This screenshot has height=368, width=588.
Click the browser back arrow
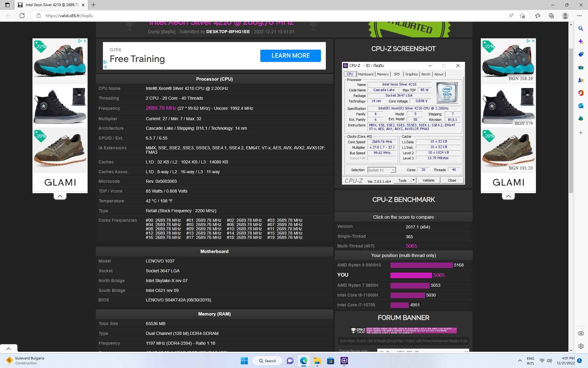click(9, 16)
